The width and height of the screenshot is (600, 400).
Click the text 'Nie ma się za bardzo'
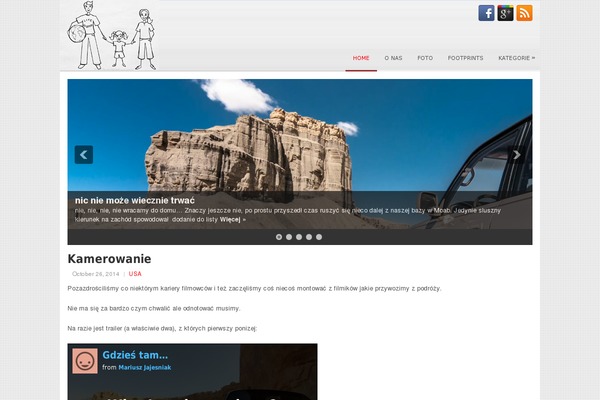(x=154, y=309)
